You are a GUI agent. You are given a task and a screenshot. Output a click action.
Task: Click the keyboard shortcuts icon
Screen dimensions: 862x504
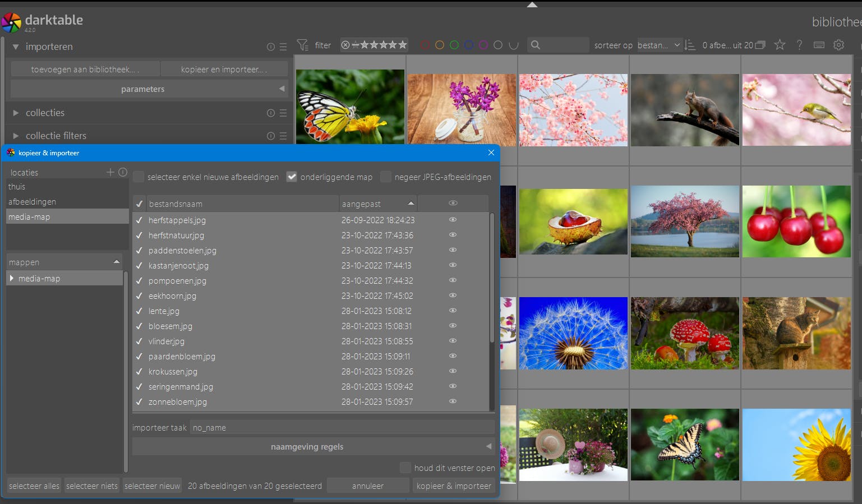click(x=819, y=45)
